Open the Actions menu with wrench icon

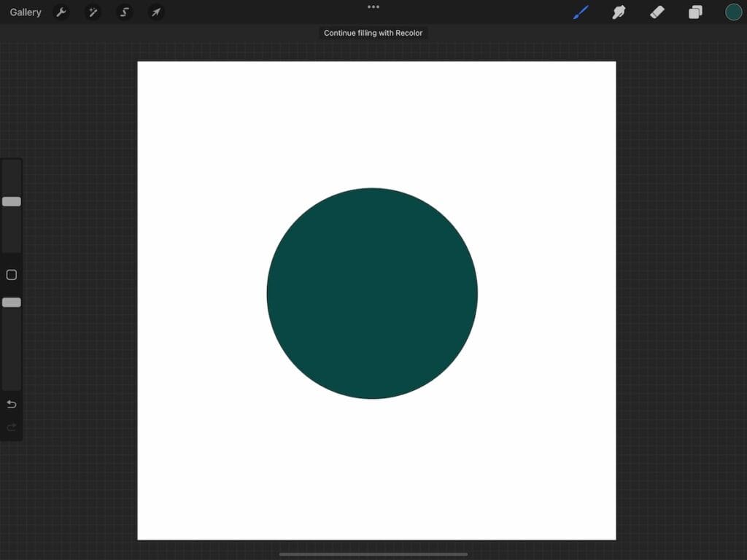click(62, 12)
